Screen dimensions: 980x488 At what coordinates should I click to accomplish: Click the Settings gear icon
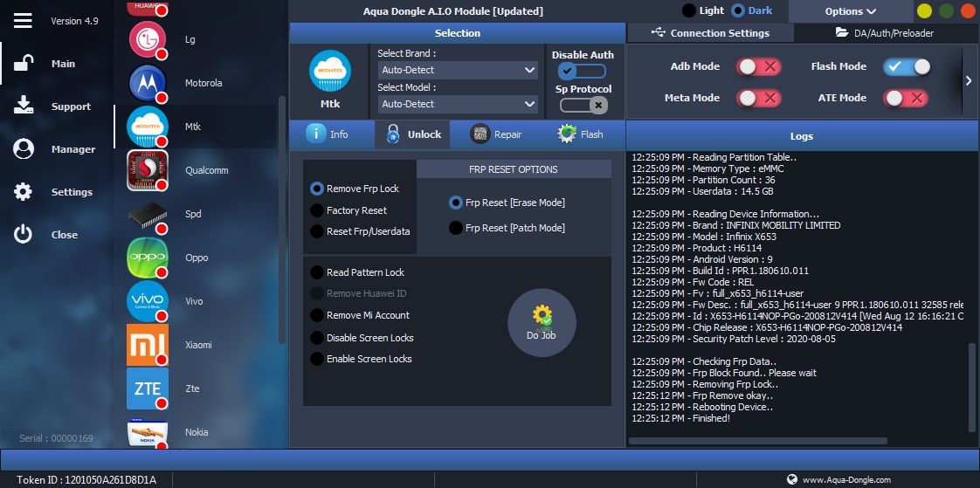[23, 192]
